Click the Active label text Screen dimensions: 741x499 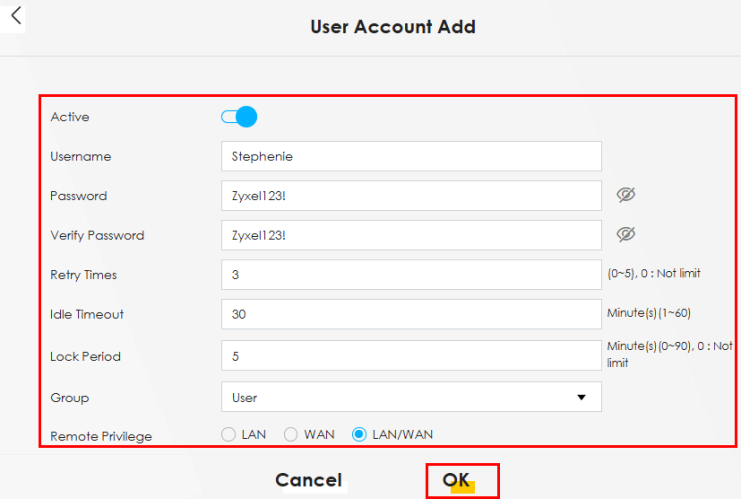pos(70,117)
